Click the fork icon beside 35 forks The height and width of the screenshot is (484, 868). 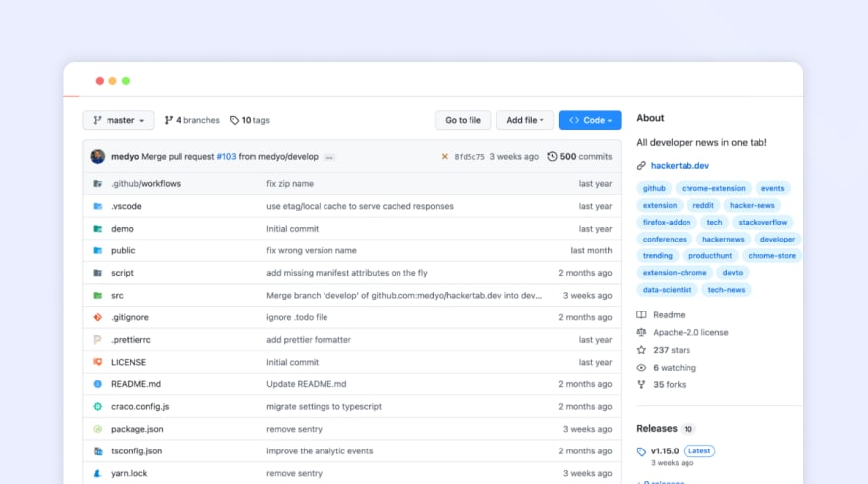[641, 385]
